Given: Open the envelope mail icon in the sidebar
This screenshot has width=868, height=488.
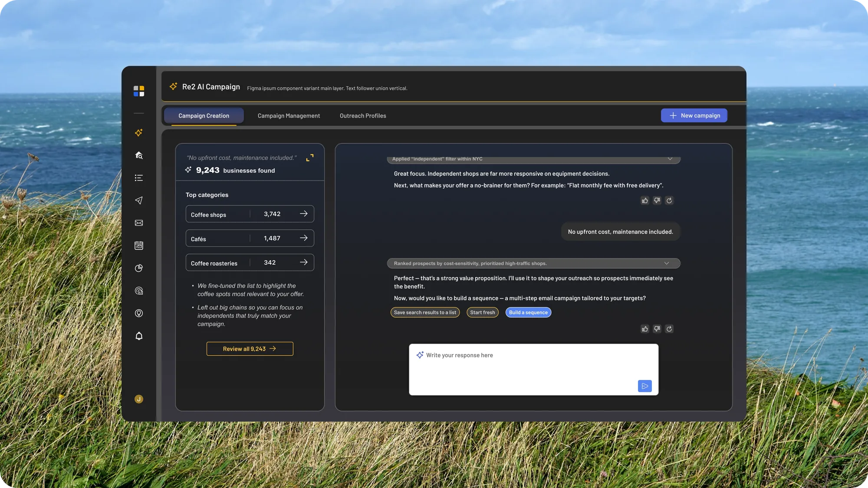Looking at the screenshot, I should click(139, 223).
